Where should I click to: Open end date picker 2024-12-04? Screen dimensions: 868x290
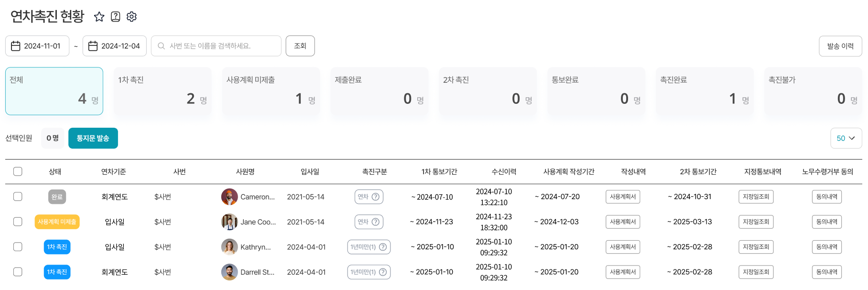[120, 46]
